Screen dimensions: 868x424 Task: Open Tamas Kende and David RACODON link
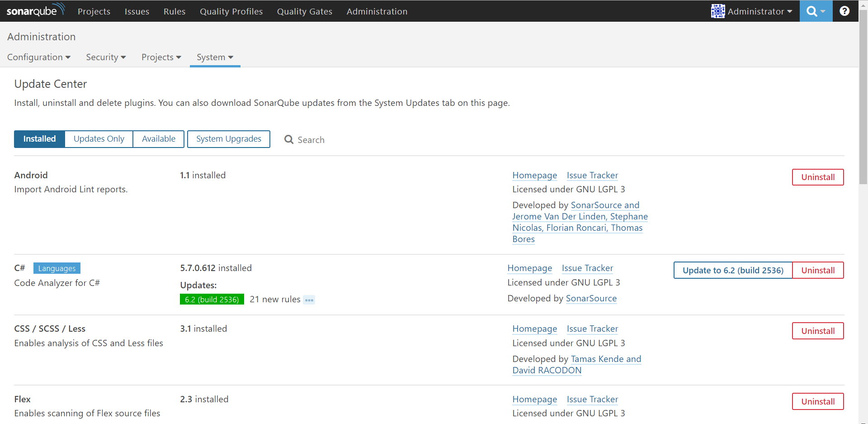tap(577, 365)
